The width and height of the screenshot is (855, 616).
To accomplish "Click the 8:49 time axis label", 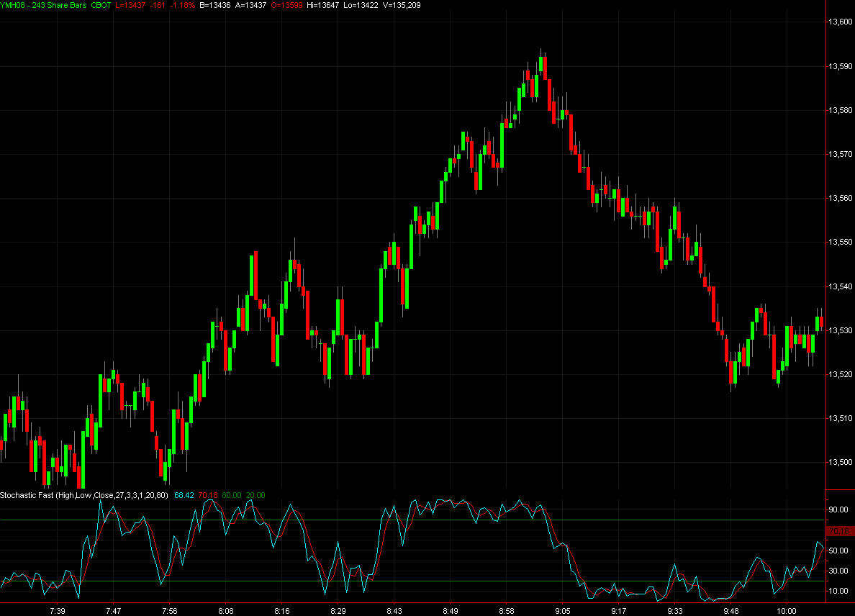I will (x=451, y=611).
